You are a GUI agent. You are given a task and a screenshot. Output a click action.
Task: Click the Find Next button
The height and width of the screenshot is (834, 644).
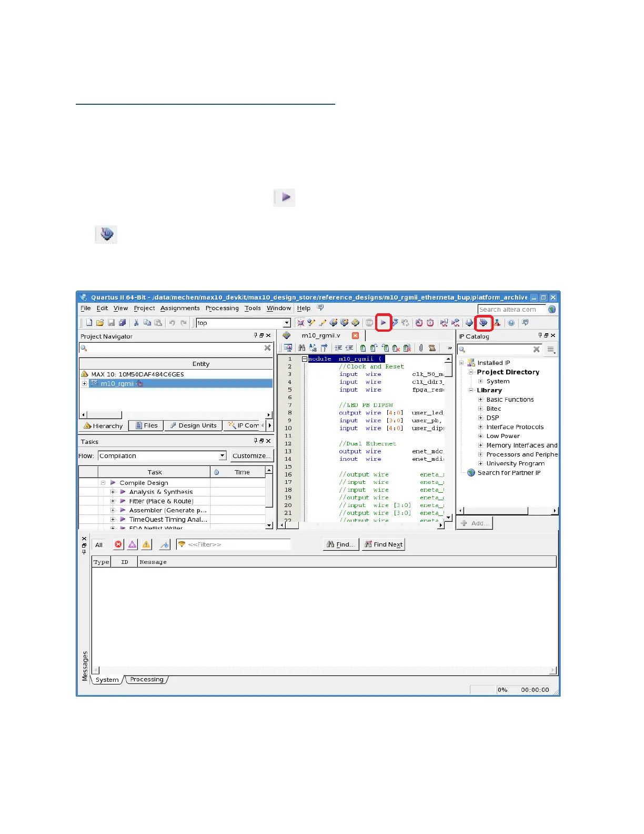(384, 544)
